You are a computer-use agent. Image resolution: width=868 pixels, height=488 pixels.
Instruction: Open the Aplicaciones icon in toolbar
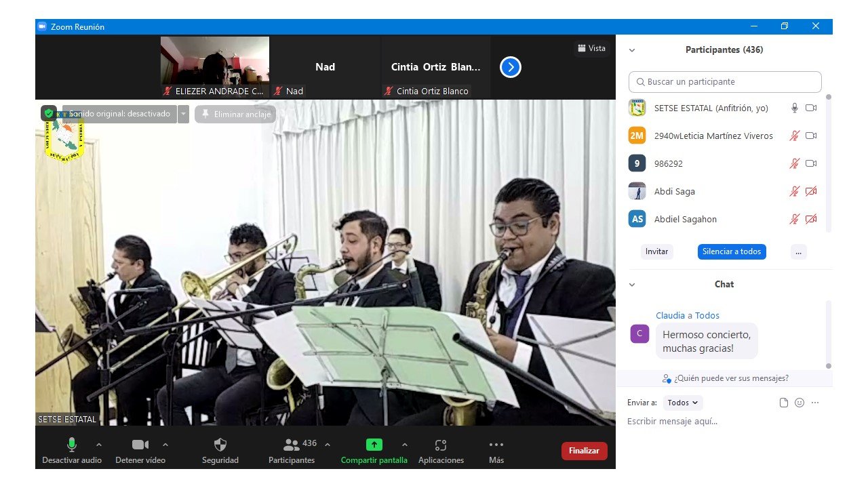coord(441,445)
